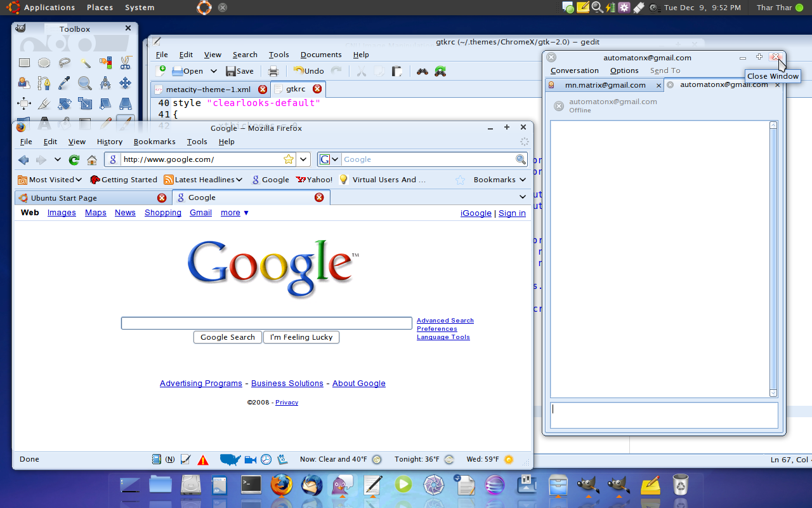
Task: Select the Color Picker eyedropper tool
Action: click(64, 83)
